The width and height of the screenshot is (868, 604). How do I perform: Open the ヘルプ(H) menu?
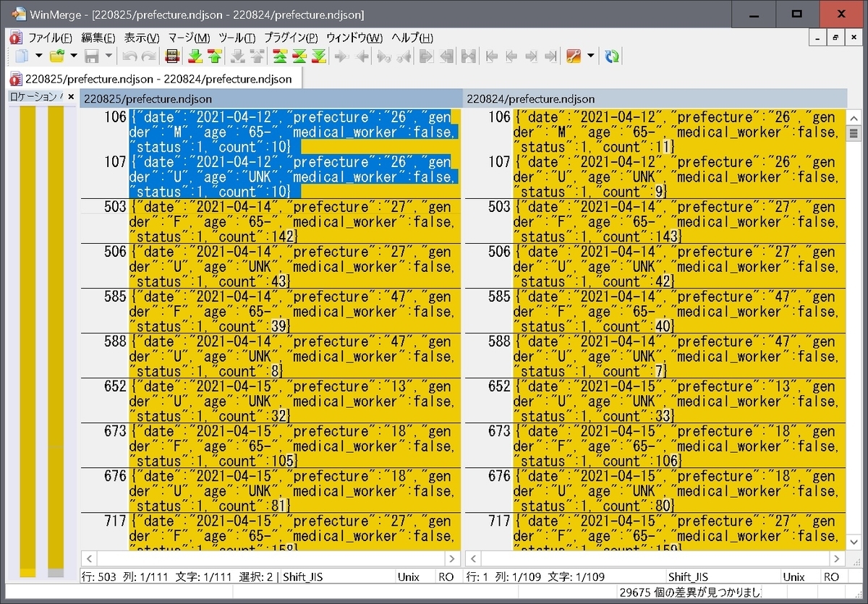tap(412, 38)
